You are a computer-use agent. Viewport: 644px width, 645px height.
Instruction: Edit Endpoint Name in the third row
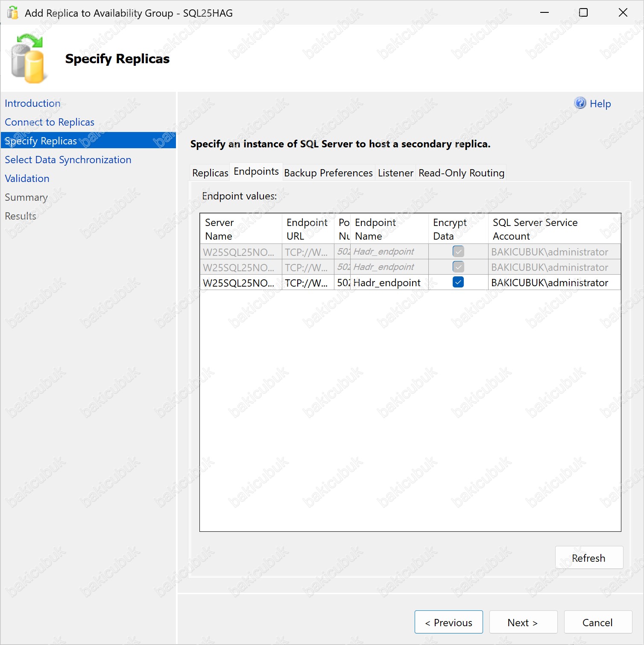[388, 283]
